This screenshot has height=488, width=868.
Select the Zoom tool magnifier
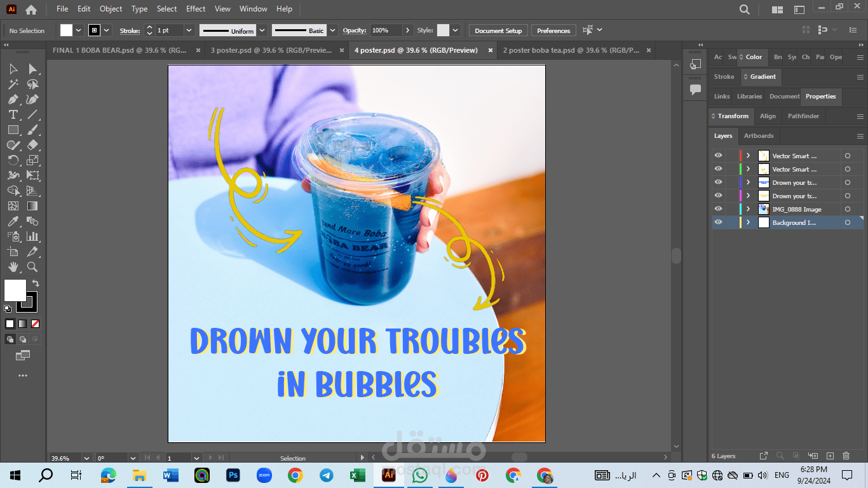33,267
